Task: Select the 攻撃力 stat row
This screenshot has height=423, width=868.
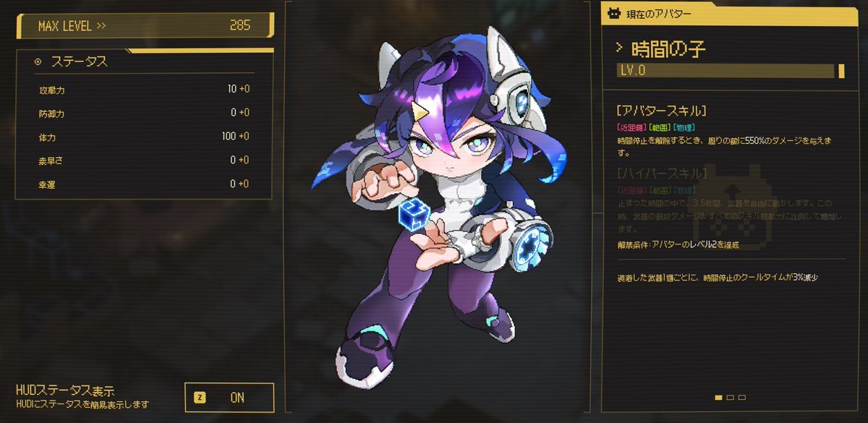Action: (x=144, y=90)
